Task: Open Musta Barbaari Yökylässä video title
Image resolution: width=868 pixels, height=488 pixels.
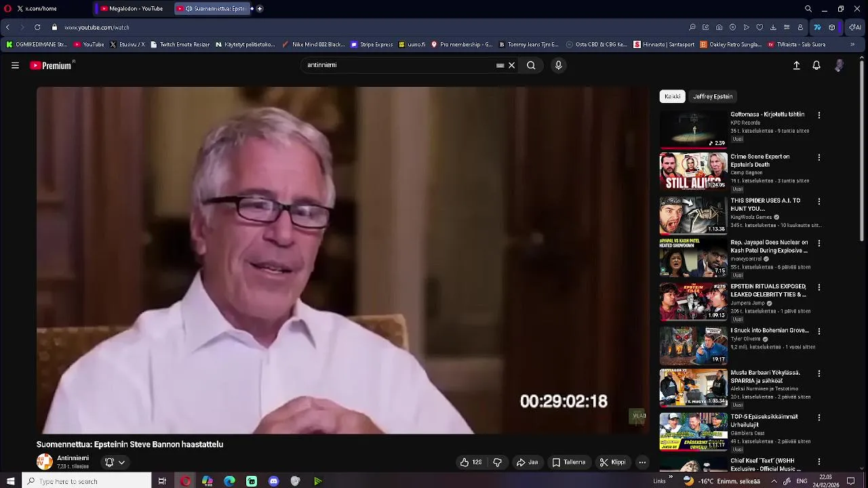Action: click(765, 377)
